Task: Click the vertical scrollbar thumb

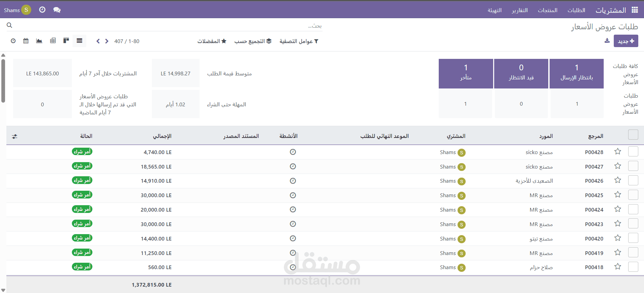Action: click(3, 81)
